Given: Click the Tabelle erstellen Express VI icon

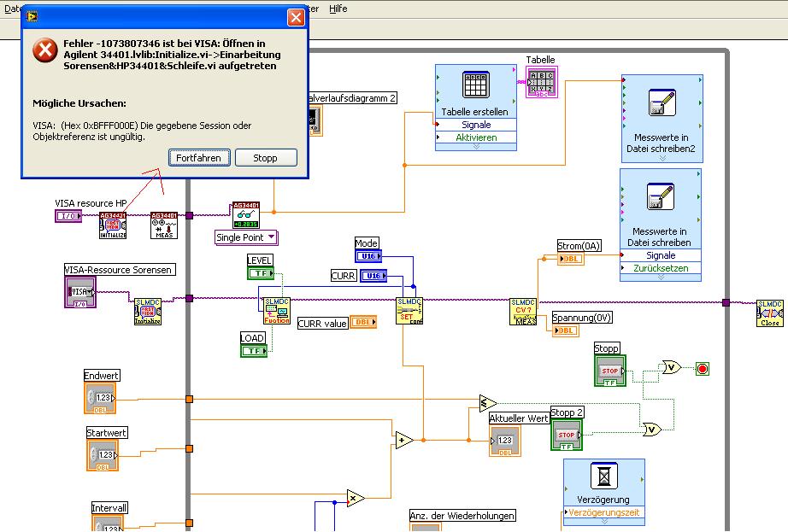Looking at the screenshot, I should click(475, 85).
